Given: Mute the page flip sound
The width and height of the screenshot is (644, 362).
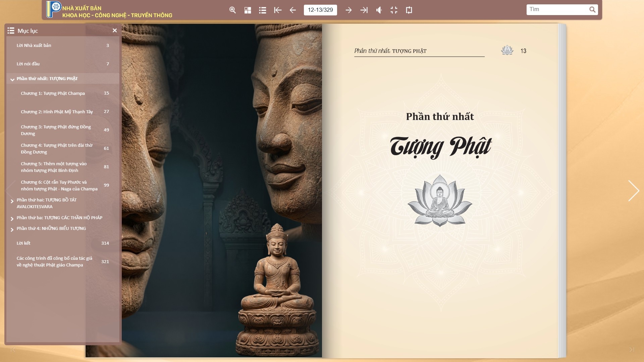Looking at the screenshot, I should (379, 10).
